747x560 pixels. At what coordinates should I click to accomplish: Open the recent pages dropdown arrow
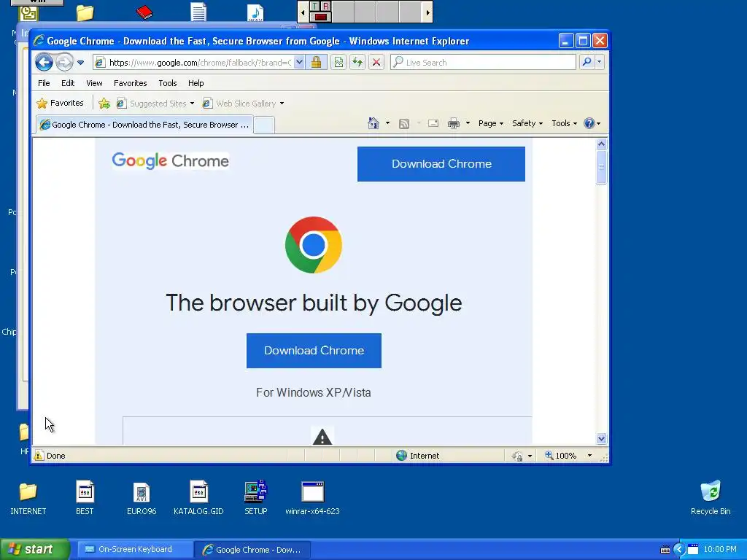point(80,63)
